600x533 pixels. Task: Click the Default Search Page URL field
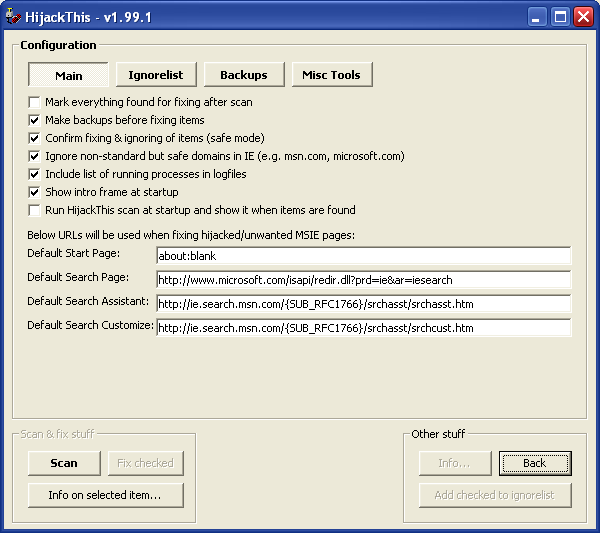pyautogui.click(x=364, y=280)
